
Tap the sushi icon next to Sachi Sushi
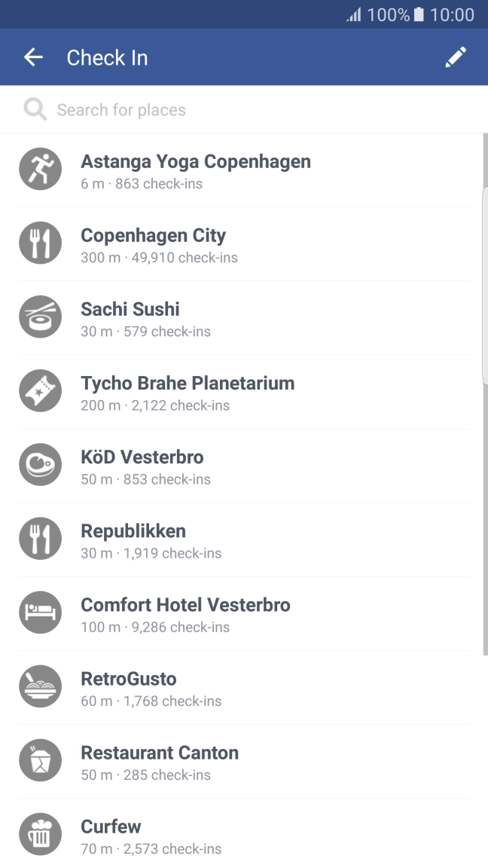point(40,316)
